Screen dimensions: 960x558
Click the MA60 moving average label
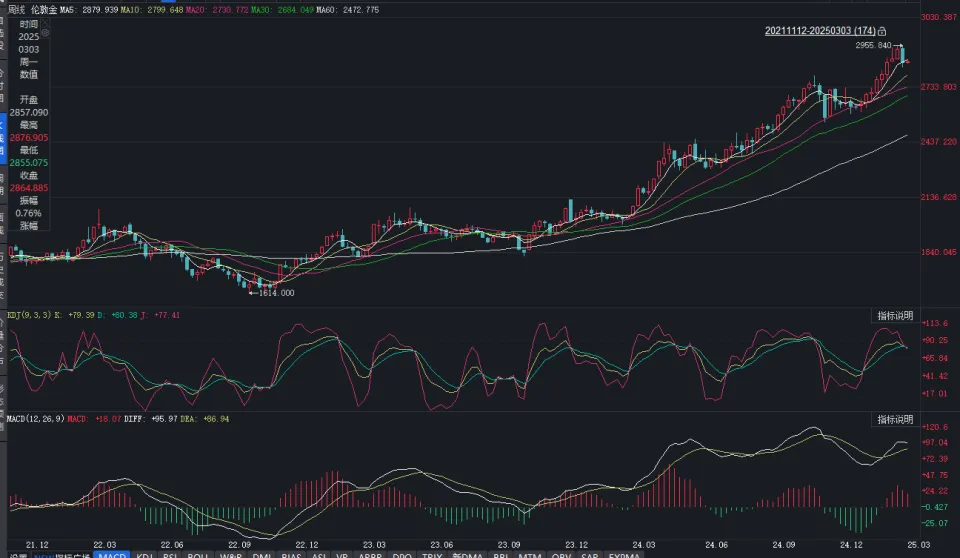[x=325, y=8]
